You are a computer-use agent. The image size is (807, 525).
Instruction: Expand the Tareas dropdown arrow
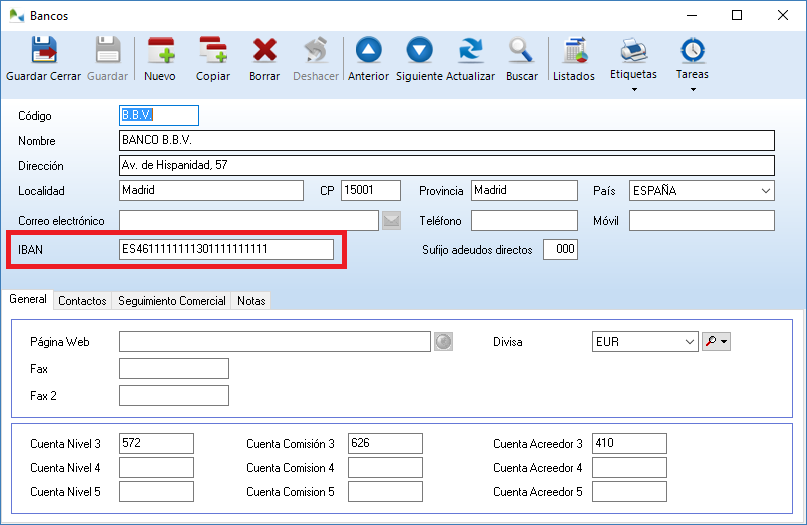pyautogui.click(x=692, y=89)
